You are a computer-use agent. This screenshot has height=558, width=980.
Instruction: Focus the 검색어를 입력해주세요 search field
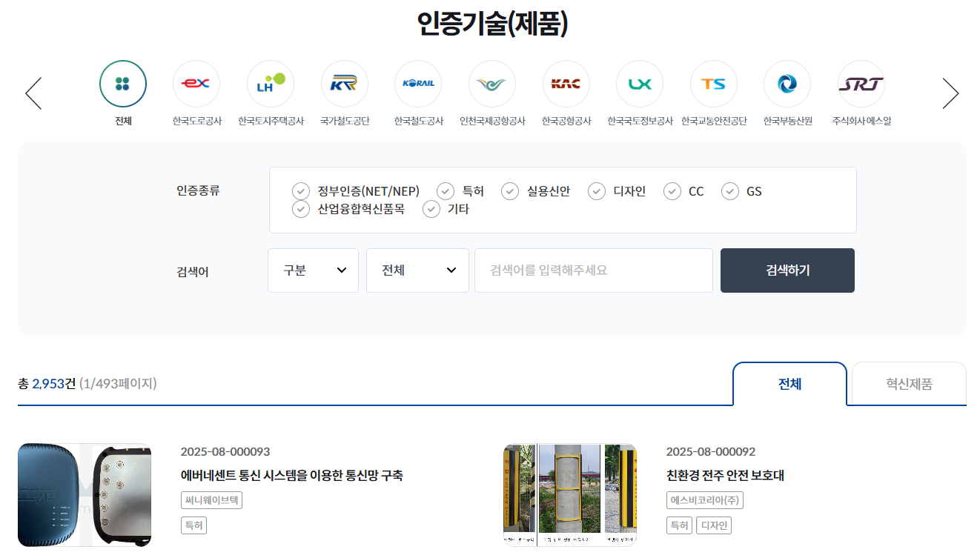(594, 270)
